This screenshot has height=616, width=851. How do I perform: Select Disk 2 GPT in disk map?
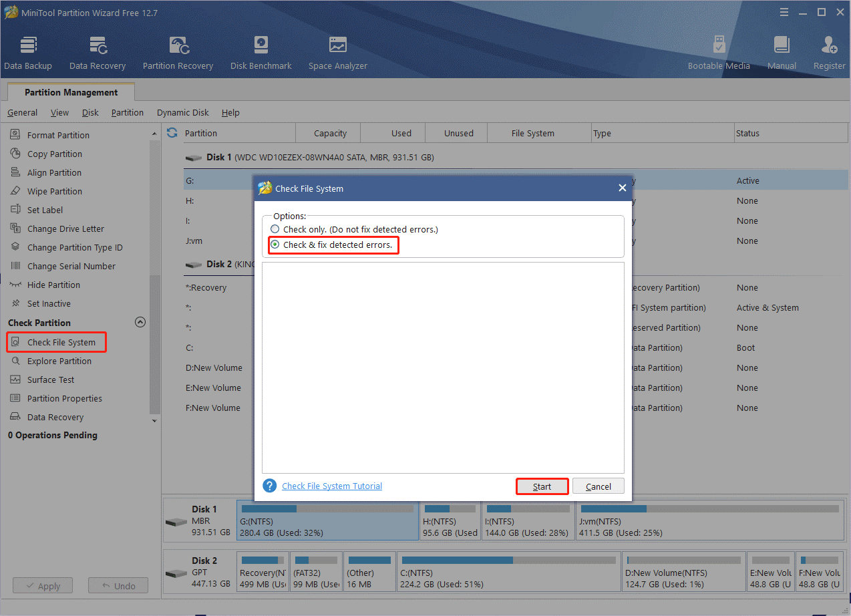(199, 571)
